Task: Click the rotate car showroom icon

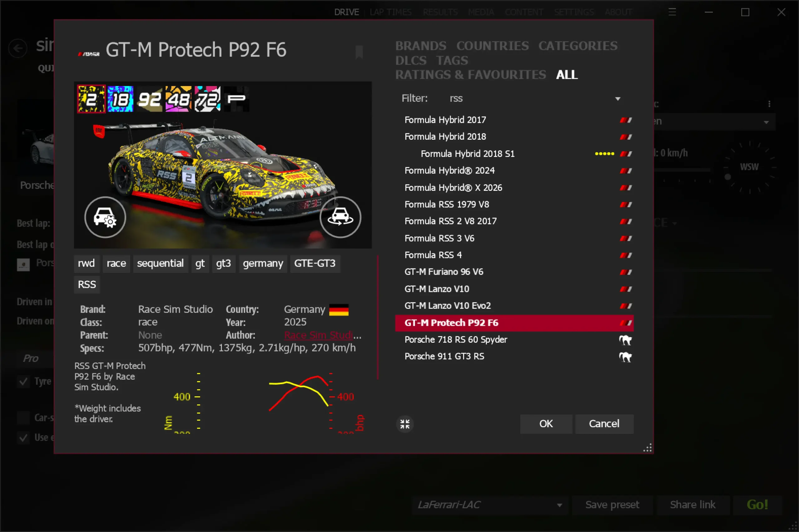Action: tap(340, 217)
